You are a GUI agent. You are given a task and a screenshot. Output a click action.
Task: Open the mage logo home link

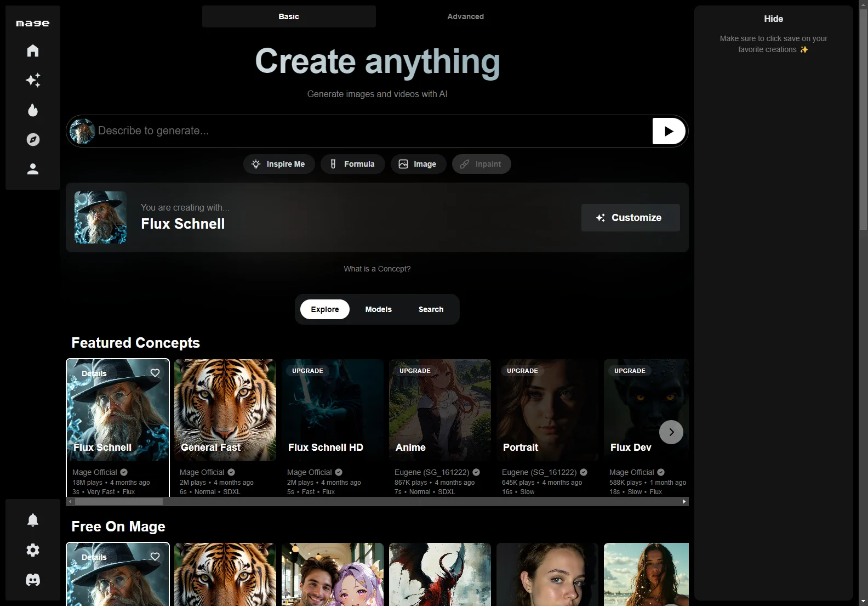pyautogui.click(x=33, y=23)
